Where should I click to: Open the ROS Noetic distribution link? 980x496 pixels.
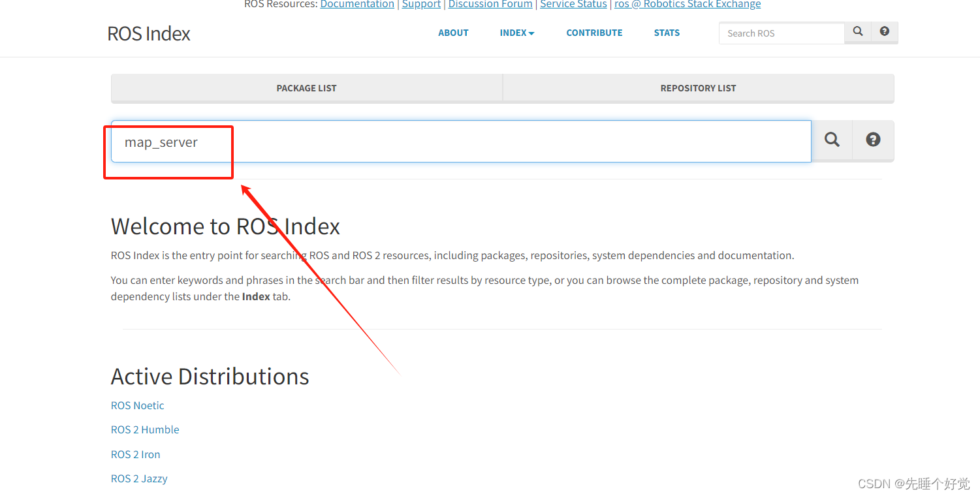[x=137, y=405]
